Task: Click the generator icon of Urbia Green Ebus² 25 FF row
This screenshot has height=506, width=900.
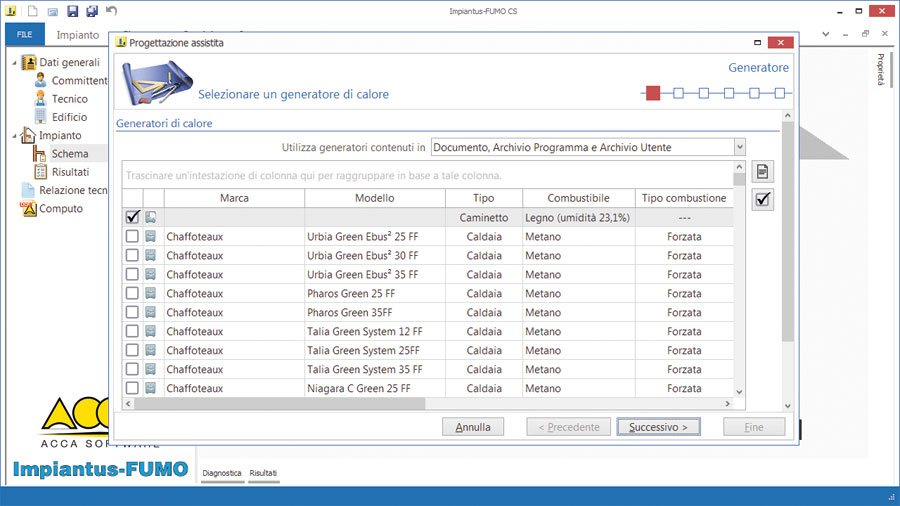Action: click(x=150, y=236)
